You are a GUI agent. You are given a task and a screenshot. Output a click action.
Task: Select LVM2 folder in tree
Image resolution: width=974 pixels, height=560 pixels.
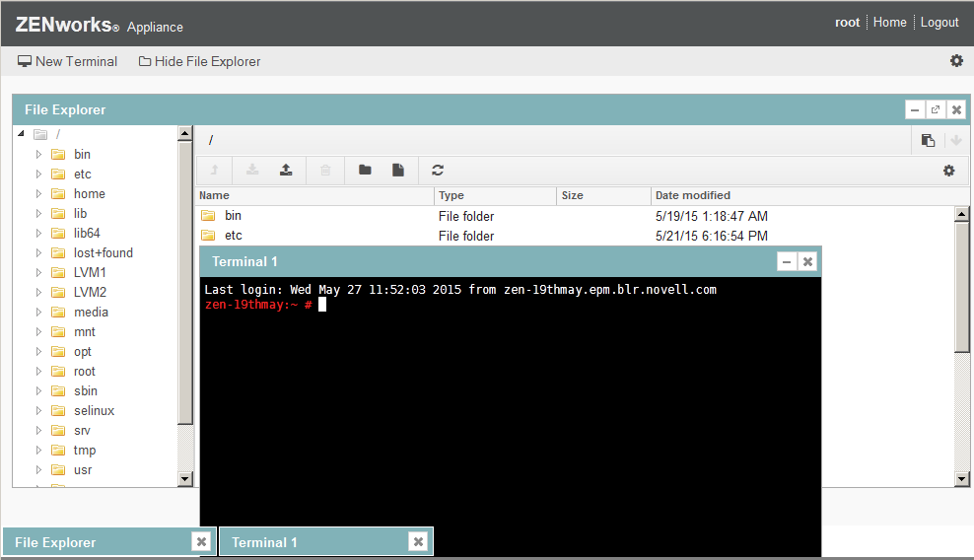tap(90, 292)
